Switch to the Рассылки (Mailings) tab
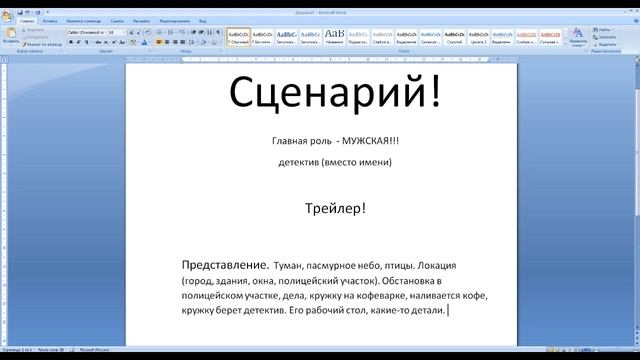 (x=141, y=21)
